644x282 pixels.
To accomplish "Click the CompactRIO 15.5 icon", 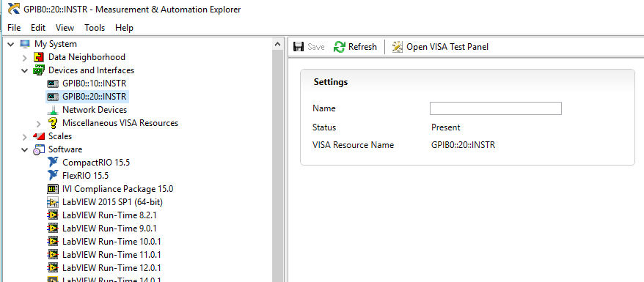I will tap(53, 163).
